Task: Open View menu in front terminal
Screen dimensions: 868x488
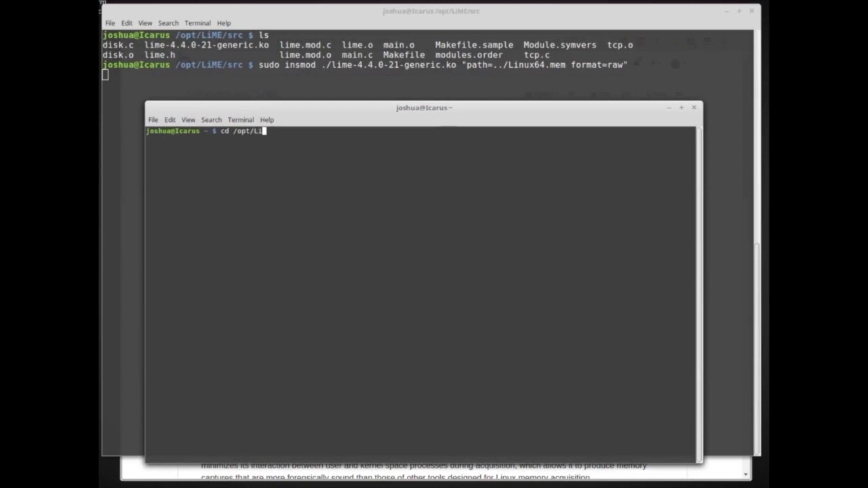Action: coord(188,120)
